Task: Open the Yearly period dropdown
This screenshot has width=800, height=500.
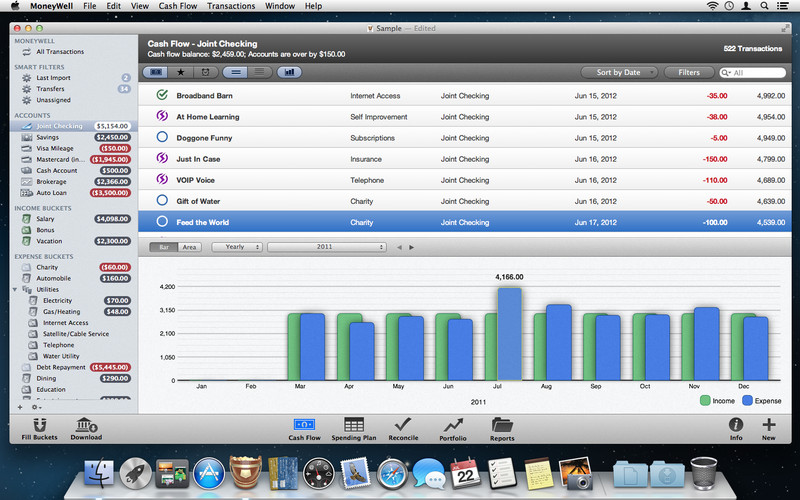Action: pos(237,247)
